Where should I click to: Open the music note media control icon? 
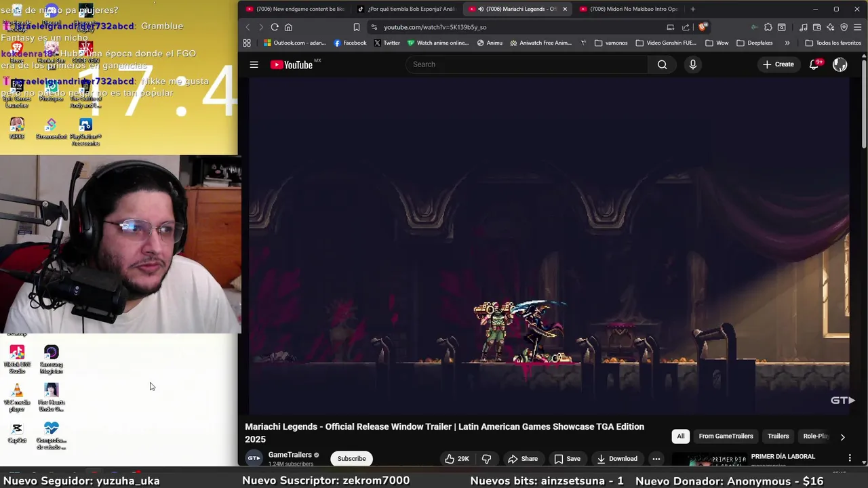pyautogui.click(x=803, y=27)
